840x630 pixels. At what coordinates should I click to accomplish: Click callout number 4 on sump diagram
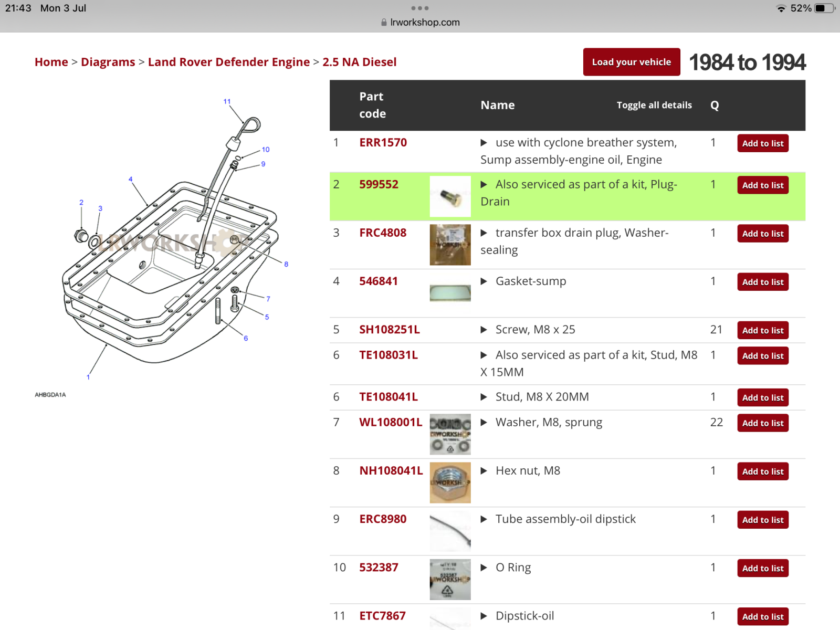[131, 179]
